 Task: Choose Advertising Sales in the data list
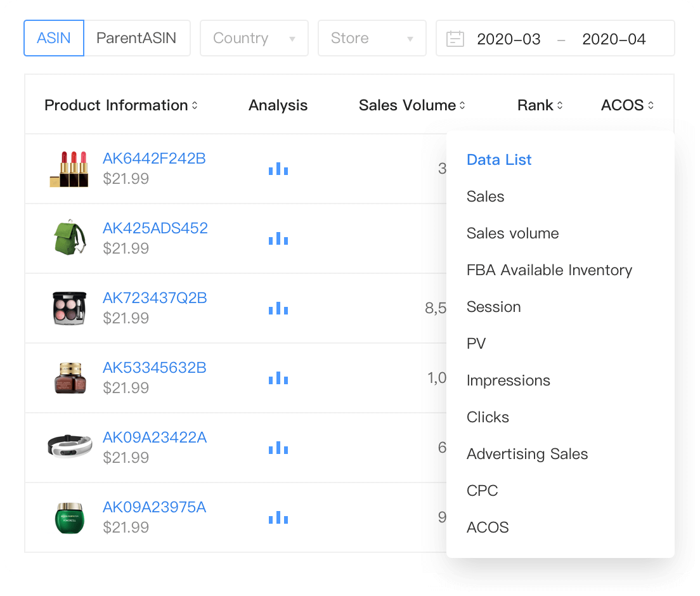[x=527, y=454]
